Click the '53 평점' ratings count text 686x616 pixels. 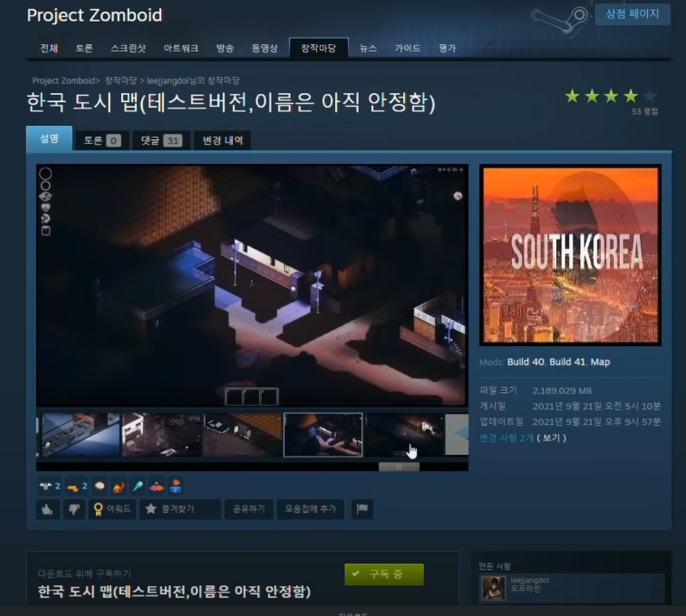(x=645, y=112)
